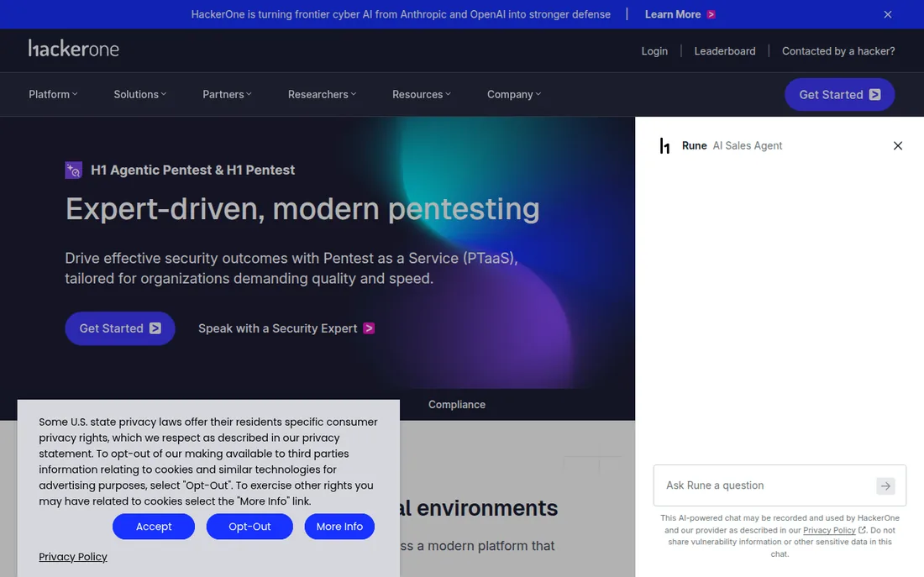Click the Expert-driven, modern pentesting heading
Viewport: 924px width, 577px height.
(x=302, y=208)
